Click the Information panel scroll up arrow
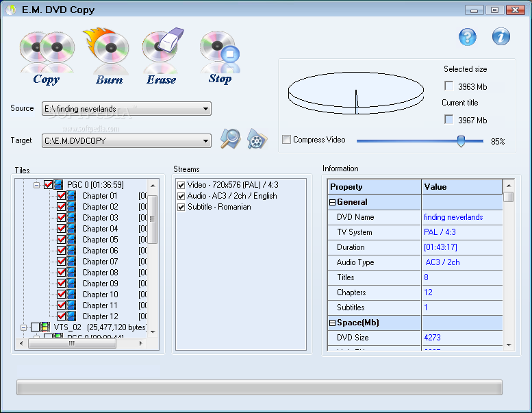This screenshot has width=532, height=413. coord(509,186)
